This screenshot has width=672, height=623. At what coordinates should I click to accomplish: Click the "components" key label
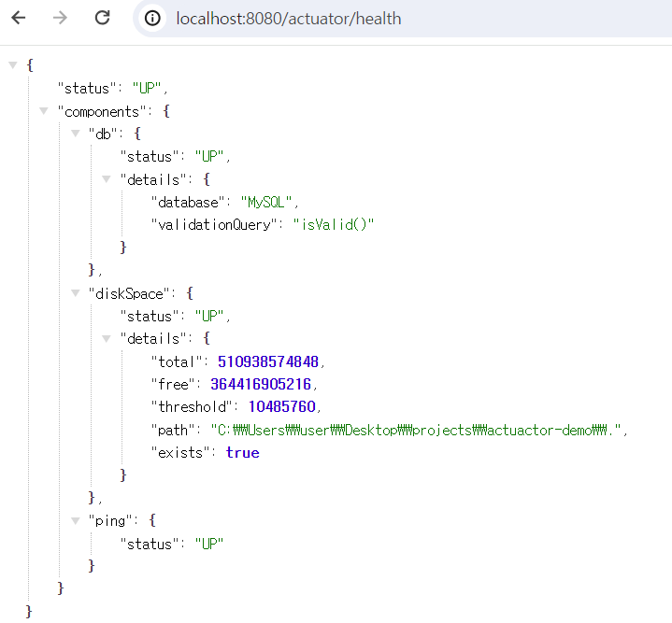[102, 111]
